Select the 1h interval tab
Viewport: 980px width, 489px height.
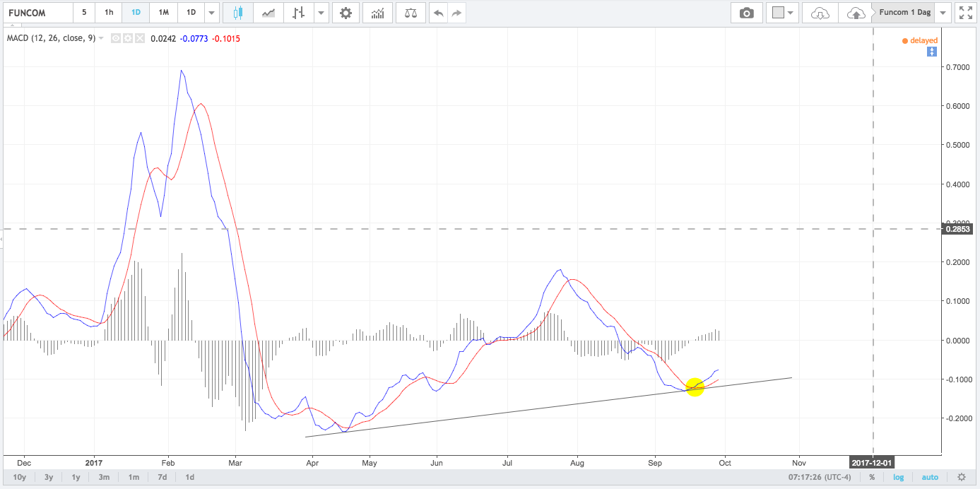[109, 13]
